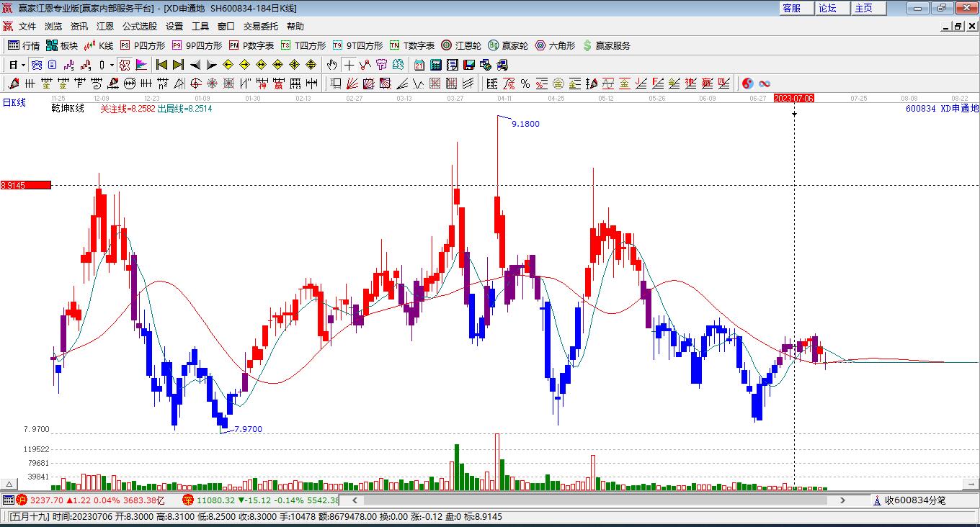Switch to 行情 quotes view
Image resolution: width=980 pixels, height=527 pixels.
coord(24,45)
